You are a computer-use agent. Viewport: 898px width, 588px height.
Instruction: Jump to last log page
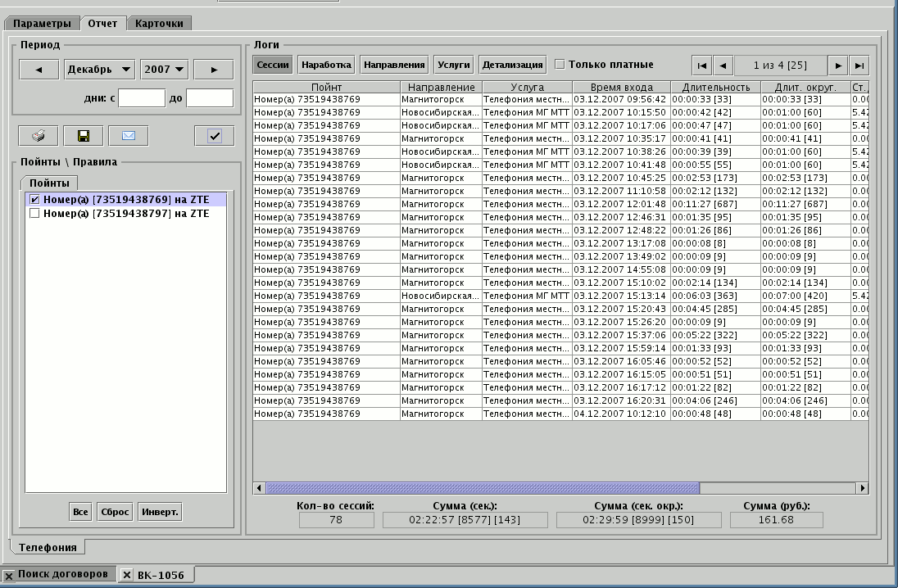pyautogui.click(x=858, y=66)
